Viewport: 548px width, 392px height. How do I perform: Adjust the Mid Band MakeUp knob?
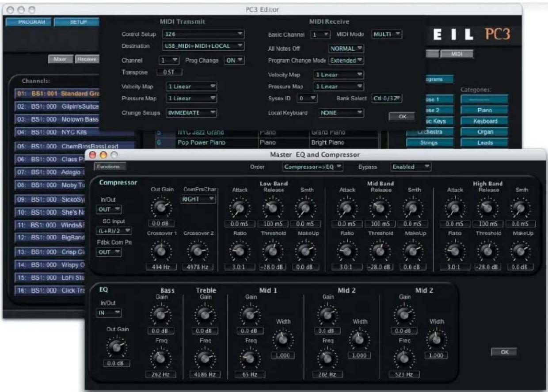point(411,251)
